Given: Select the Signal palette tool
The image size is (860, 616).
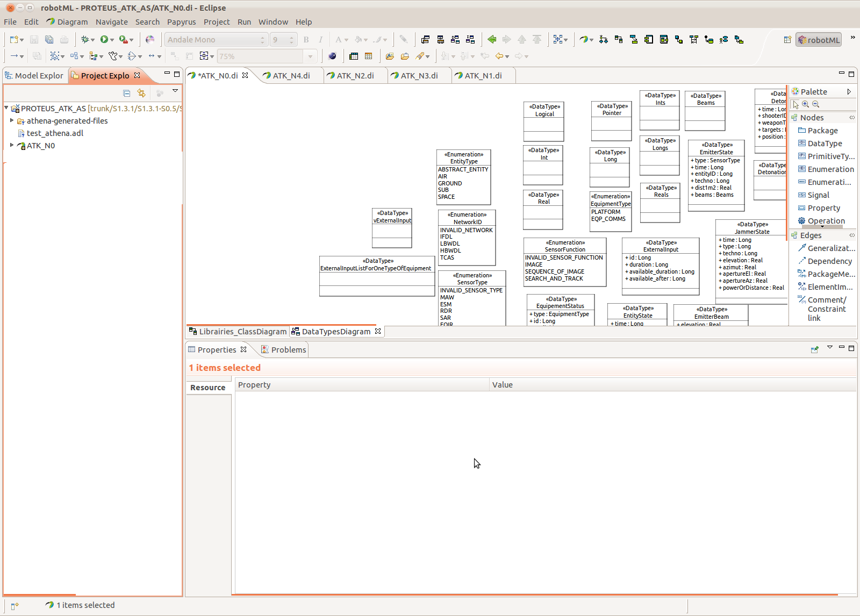Looking at the screenshot, I should [x=813, y=195].
